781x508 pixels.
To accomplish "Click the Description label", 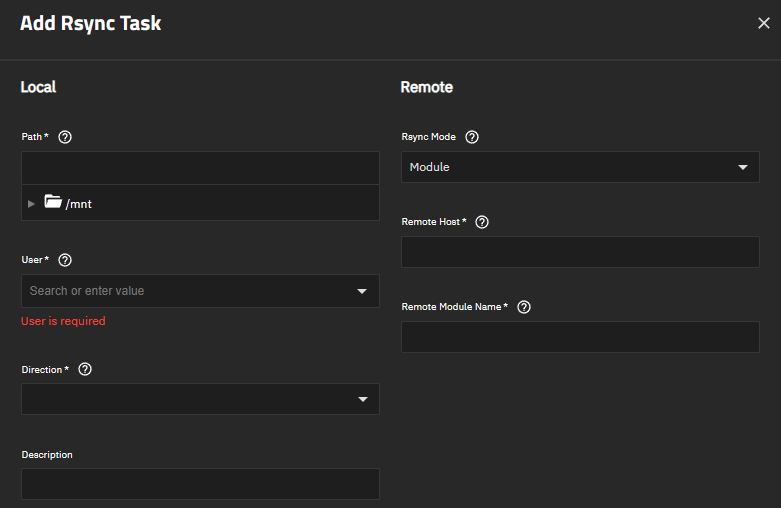I will (47, 455).
